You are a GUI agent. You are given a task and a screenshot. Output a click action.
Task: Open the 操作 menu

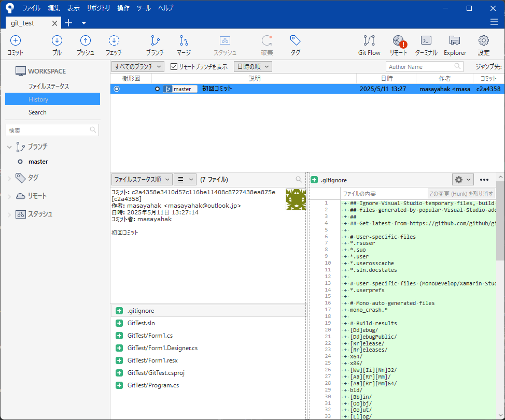pyautogui.click(x=123, y=8)
